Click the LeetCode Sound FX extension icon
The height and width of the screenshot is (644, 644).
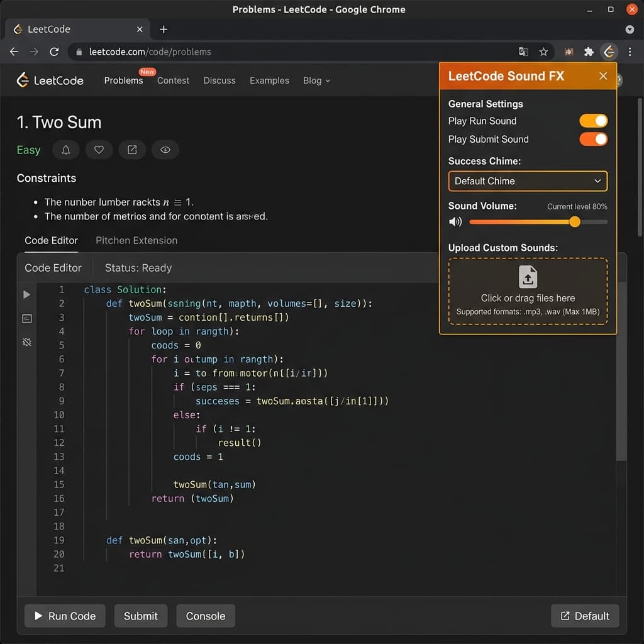pos(609,52)
